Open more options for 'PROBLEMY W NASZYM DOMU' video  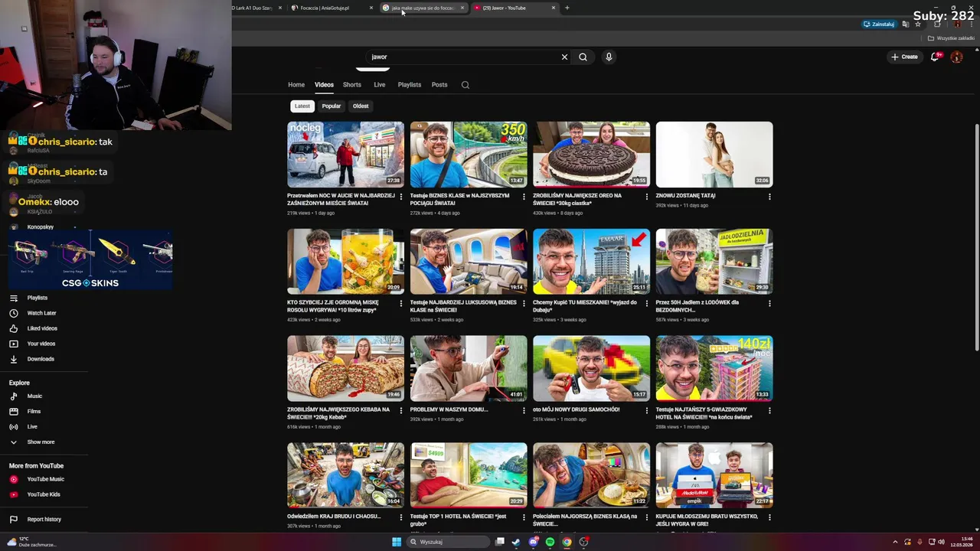[x=524, y=411]
